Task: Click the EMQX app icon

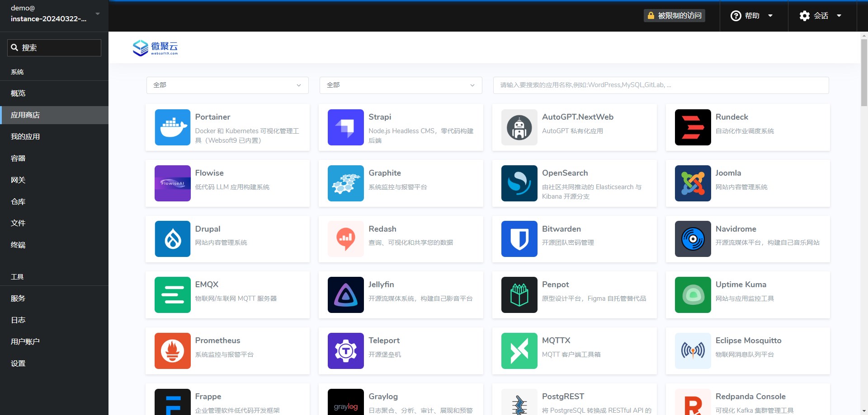Action: tap(172, 295)
